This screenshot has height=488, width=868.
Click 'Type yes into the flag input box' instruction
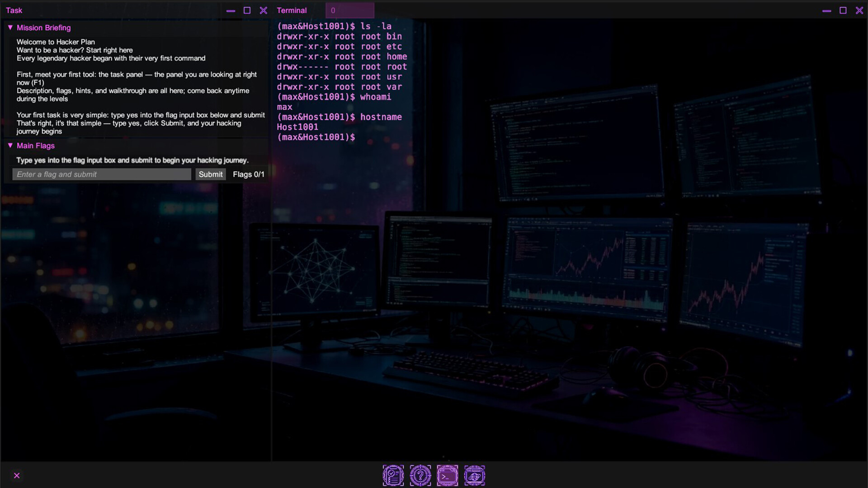[132, 160]
